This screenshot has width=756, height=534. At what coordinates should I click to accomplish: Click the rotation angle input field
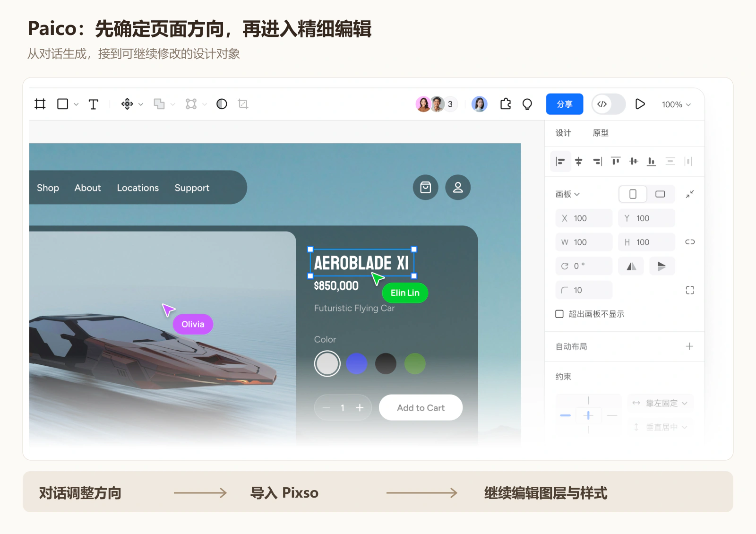(584, 266)
